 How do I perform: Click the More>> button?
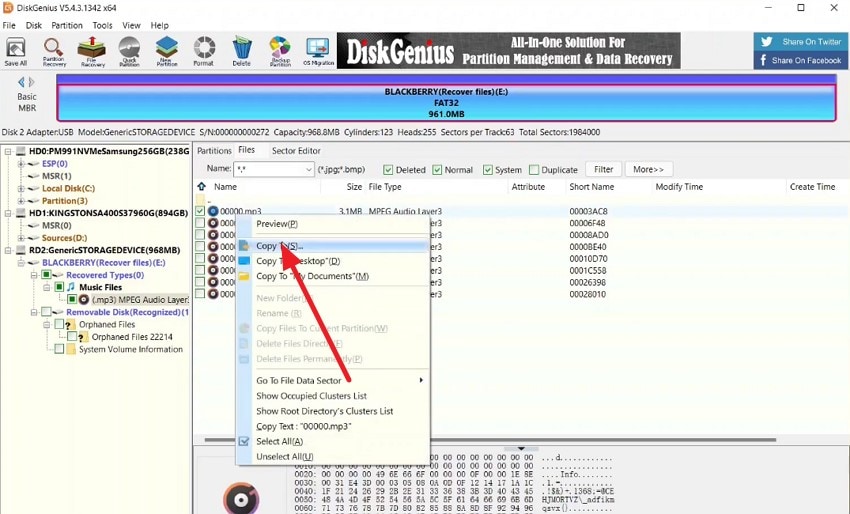tap(648, 169)
